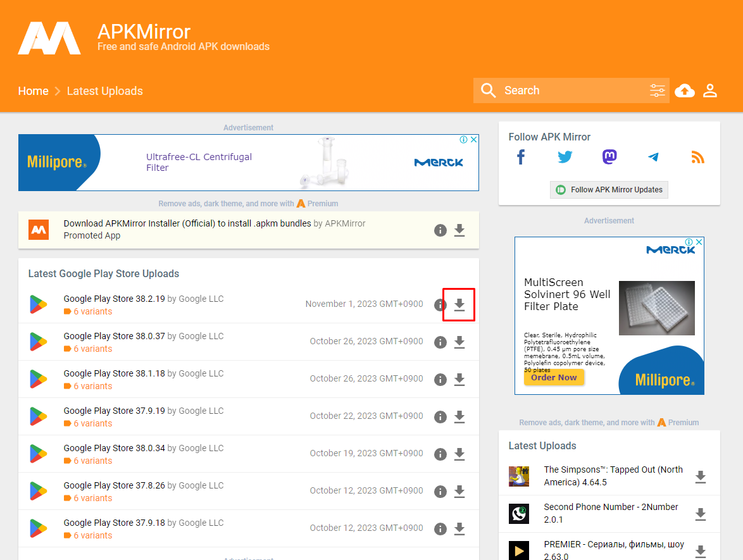This screenshot has width=743, height=560.
Task: Open APK Mirror Facebook page icon
Action: point(521,157)
